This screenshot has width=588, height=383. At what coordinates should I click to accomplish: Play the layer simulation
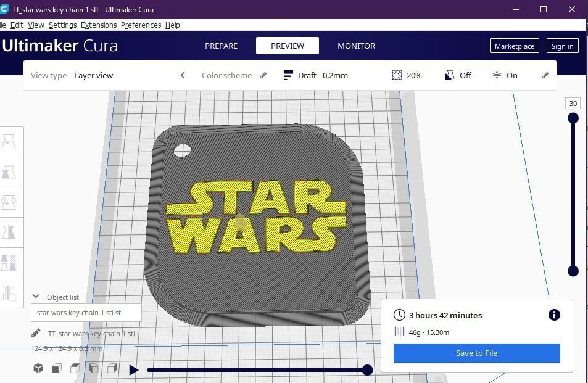[x=133, y=370]
